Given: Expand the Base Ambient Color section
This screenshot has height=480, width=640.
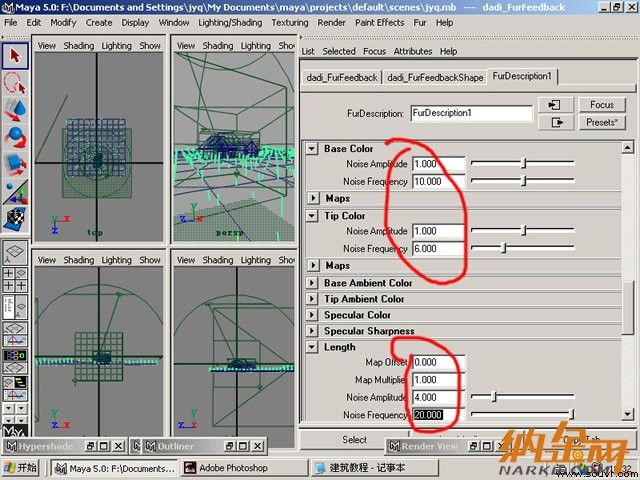Looking at the screenshot, I should 312,282.
